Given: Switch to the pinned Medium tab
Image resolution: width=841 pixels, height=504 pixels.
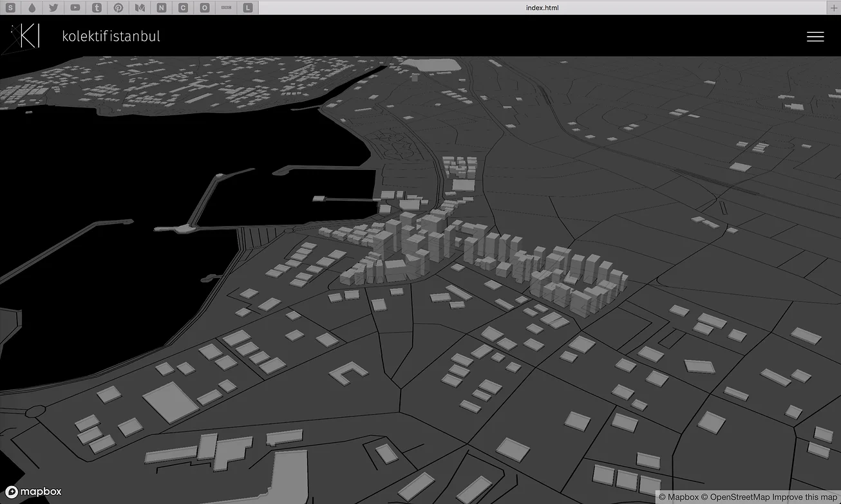Looking at the screenshot, I should [140, 8].
